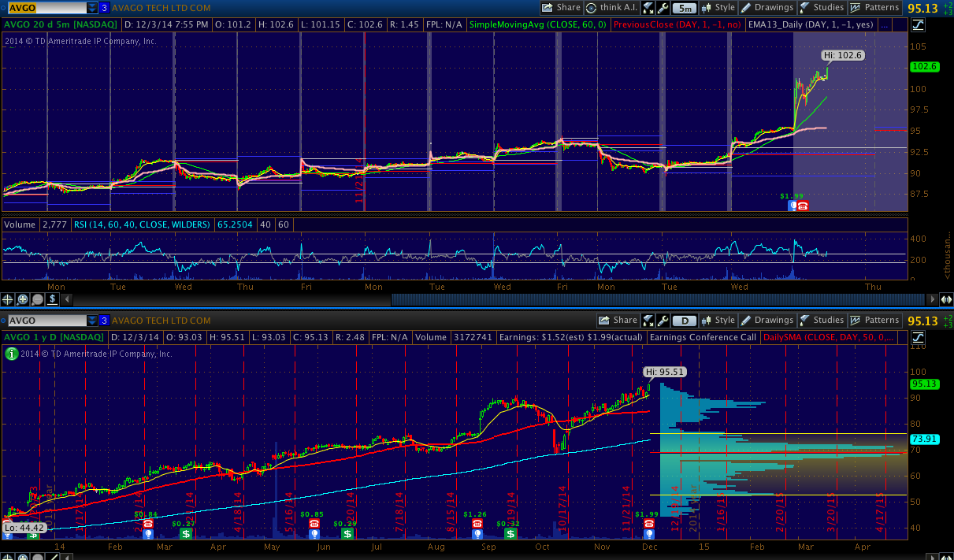The height and width of the screenshot is (560, 954).
Task: Open chart settings wrench in top chart
Action: click(x=663, y=8)
